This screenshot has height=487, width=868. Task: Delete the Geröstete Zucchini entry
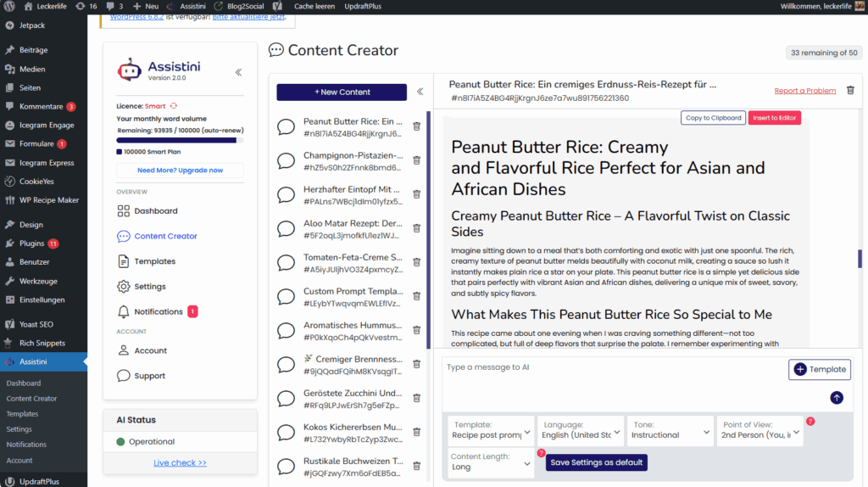point(417,398)
